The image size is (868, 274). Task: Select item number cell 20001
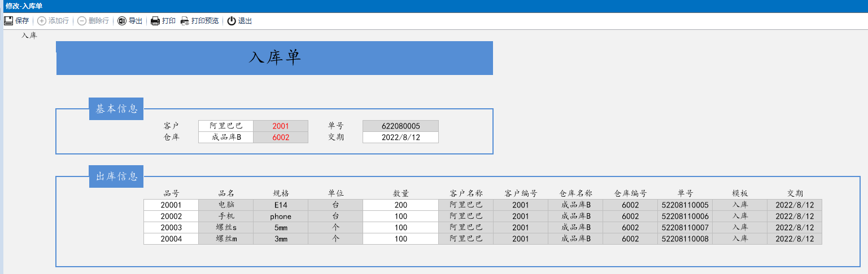coord(171,205)
